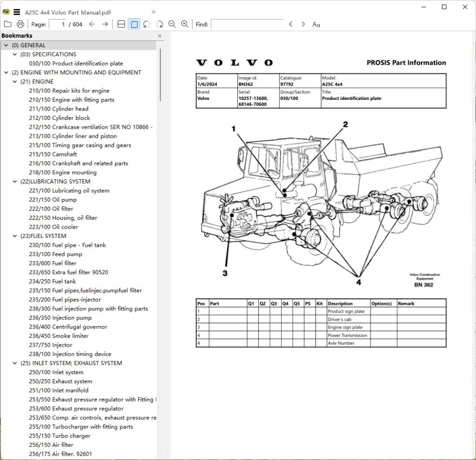476x460 pixels.
Task: Open 230/100 Fuel pipe - Fuel tank
Action: pos(67,245)
